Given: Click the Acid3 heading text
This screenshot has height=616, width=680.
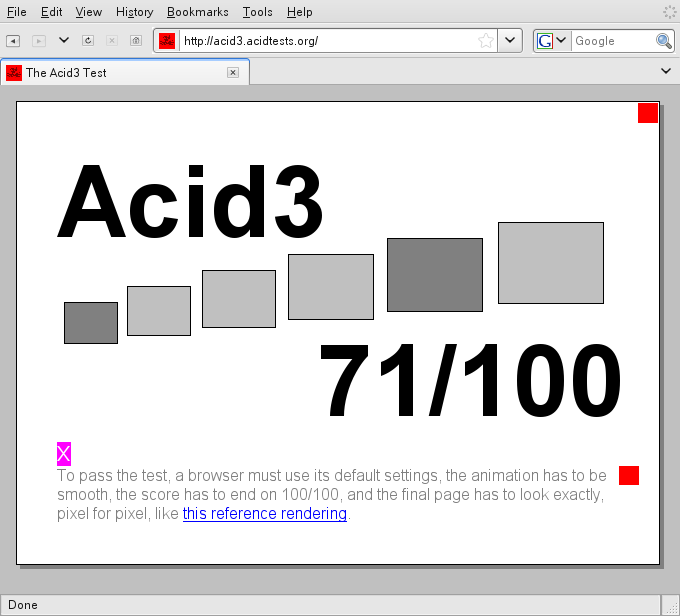Looking at the screenshot, I should (190, 202).
